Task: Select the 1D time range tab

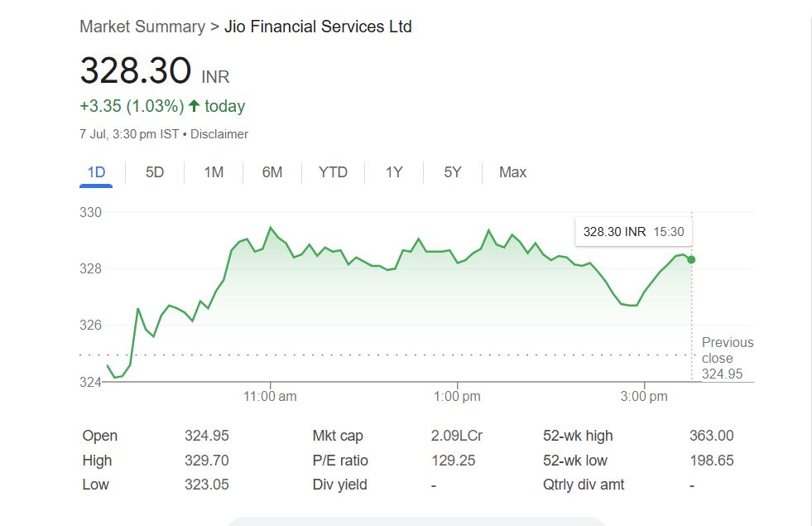Action: 97,172
